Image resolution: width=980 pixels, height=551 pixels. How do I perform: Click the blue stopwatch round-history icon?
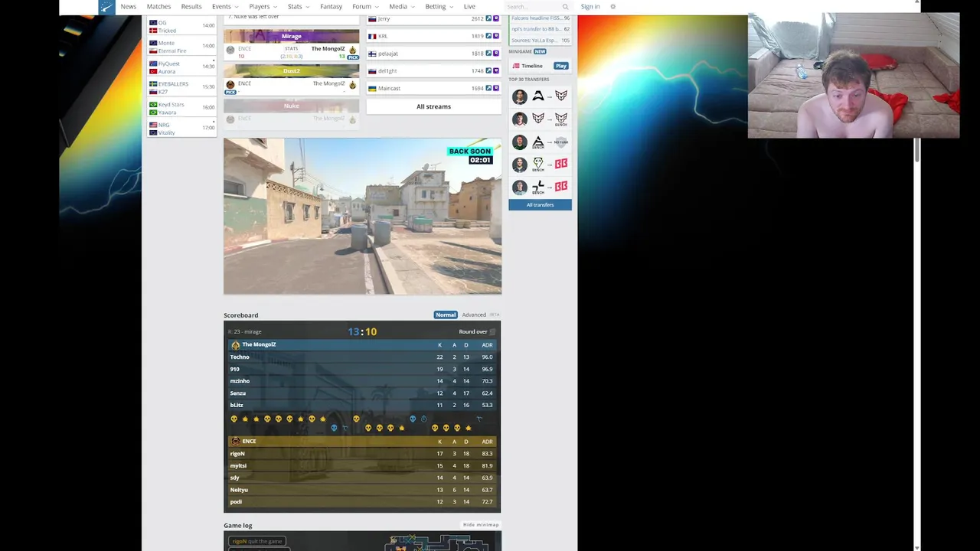(424, 419)
